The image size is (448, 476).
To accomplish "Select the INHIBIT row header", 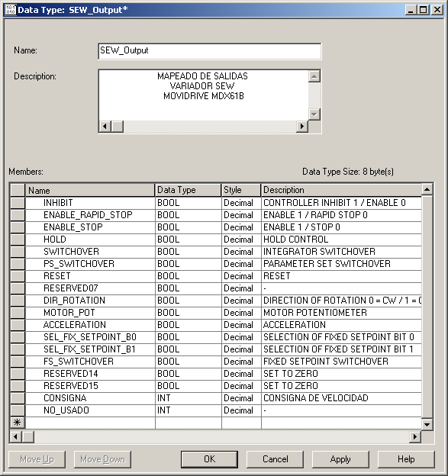I will pos(18,203).
